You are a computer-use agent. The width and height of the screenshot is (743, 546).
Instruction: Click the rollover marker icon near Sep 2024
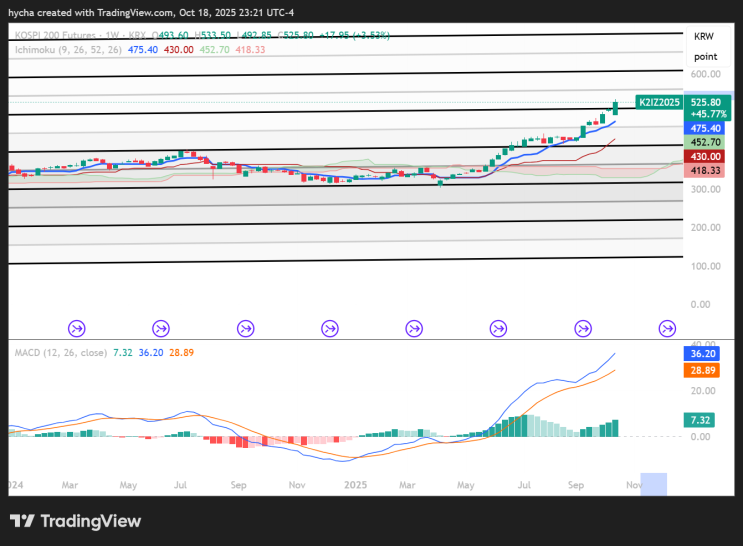(x=245, y=328)
